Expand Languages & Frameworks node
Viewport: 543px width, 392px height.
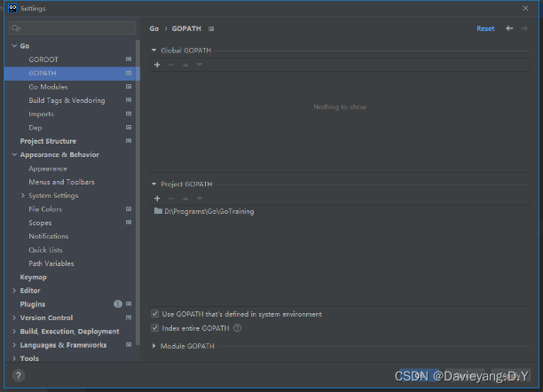[14, 345]
